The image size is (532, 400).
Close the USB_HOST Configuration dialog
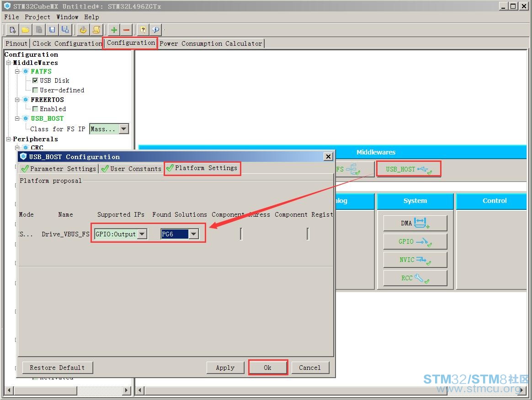(x=328, y=156)
